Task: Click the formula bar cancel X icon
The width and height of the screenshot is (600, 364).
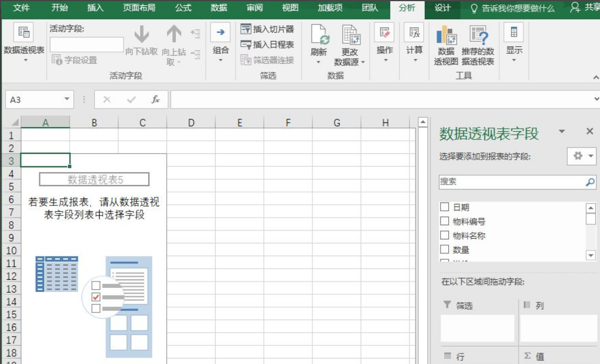Action: tap(107, 100)
